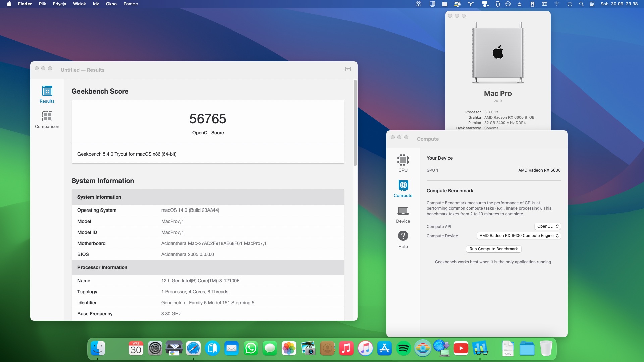
Task: Open the Apple menu
Action: [x=9, y=4]
